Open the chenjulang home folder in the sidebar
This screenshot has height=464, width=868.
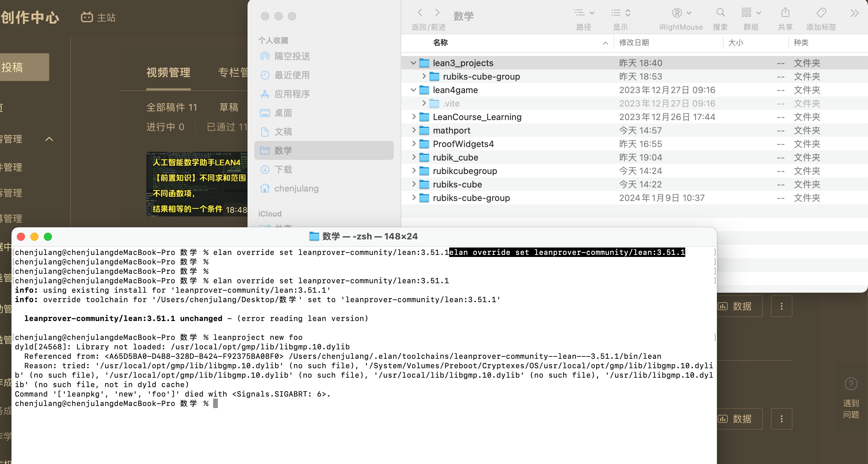[324, 188]
